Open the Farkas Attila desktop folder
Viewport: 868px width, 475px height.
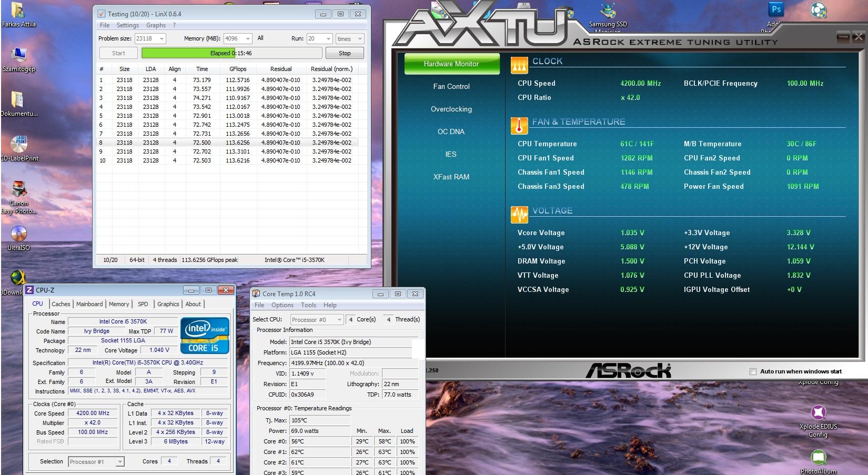18,15
